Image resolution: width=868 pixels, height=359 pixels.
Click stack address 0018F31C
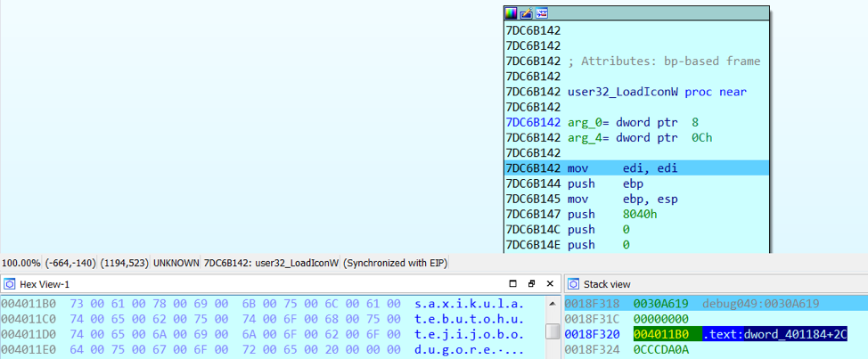(593, 319)
